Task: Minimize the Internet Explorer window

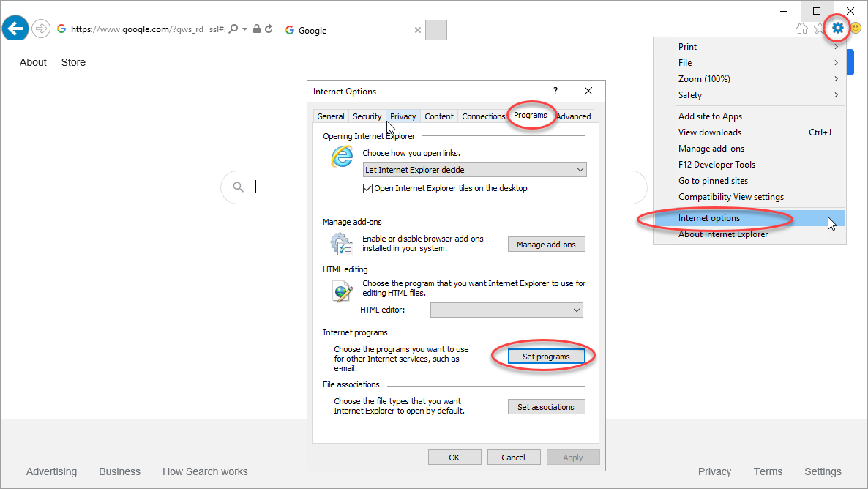Action: 784,10
